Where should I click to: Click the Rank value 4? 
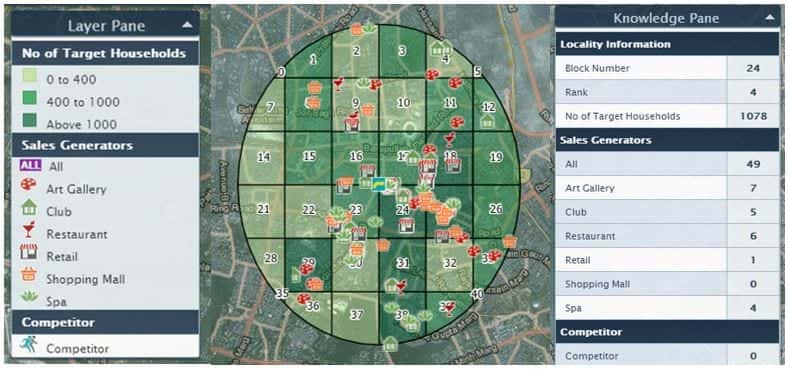(x=753, y=92)
